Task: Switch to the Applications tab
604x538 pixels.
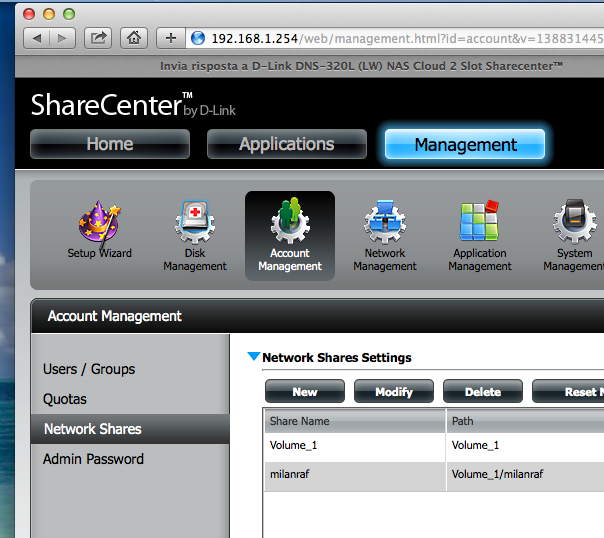Action: (x=287, y=144)
